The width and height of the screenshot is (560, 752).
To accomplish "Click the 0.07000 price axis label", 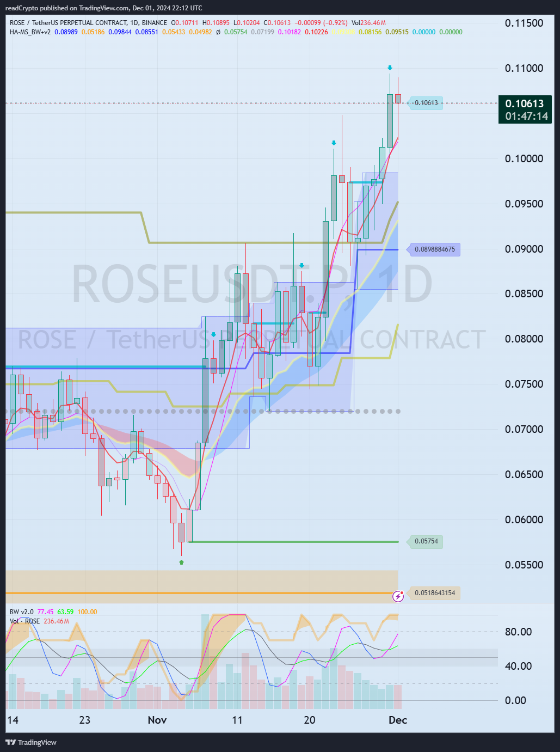I will point(524,429).
